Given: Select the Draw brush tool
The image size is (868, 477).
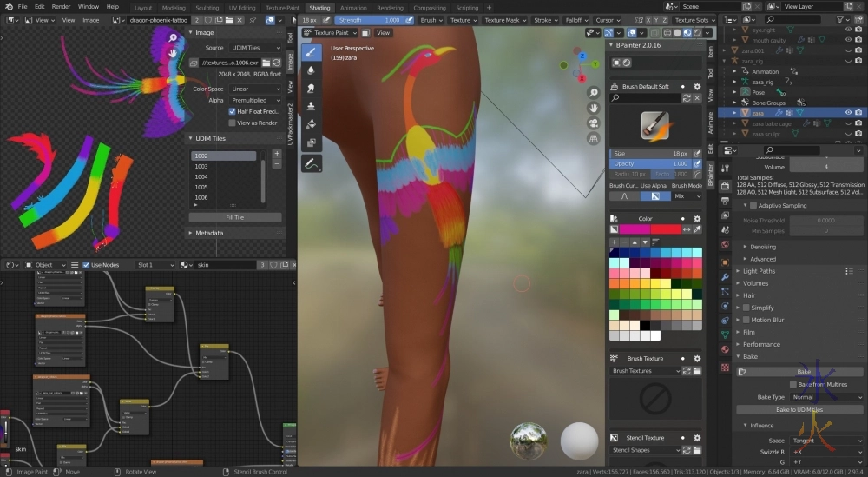Looking at the screenshot, I should tap(311, 52).
